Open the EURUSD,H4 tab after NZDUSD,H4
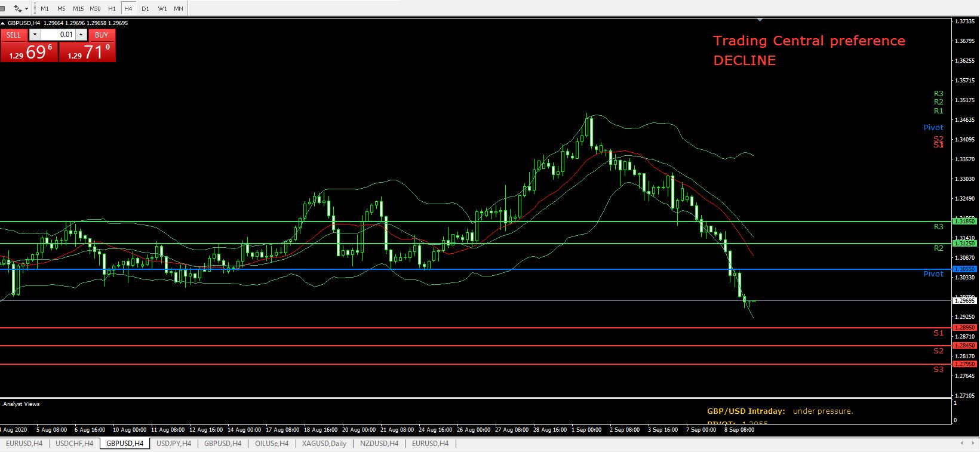980x452 pixels. (x=430, y=444)
